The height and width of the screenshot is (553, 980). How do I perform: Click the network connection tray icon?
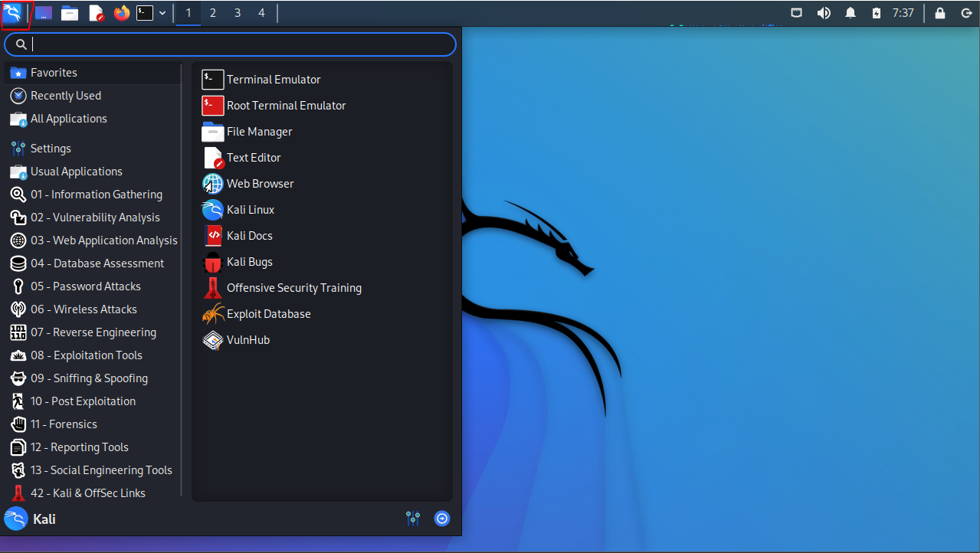(797, 13)
